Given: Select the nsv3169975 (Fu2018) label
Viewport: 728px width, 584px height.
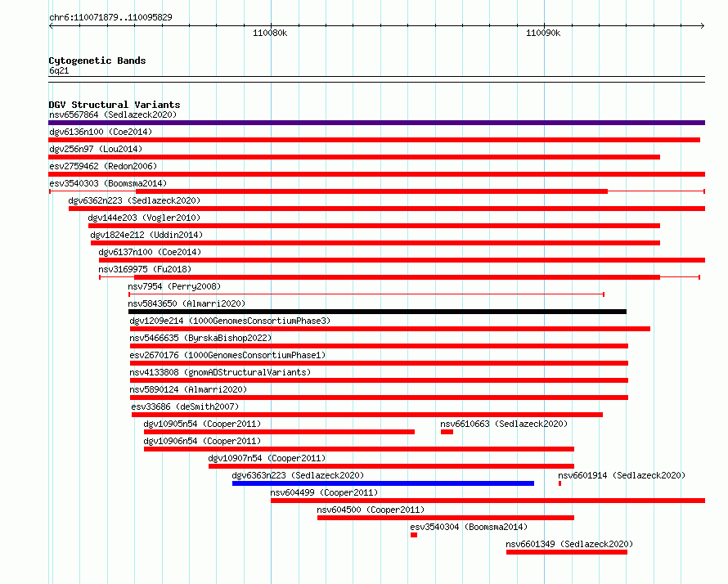Looking at the screenshot, I should click(x=145, y=269).
